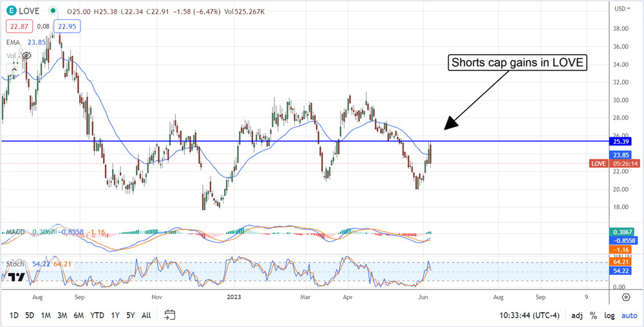Click the 25.39 horizontal line price label

[622, 141]
